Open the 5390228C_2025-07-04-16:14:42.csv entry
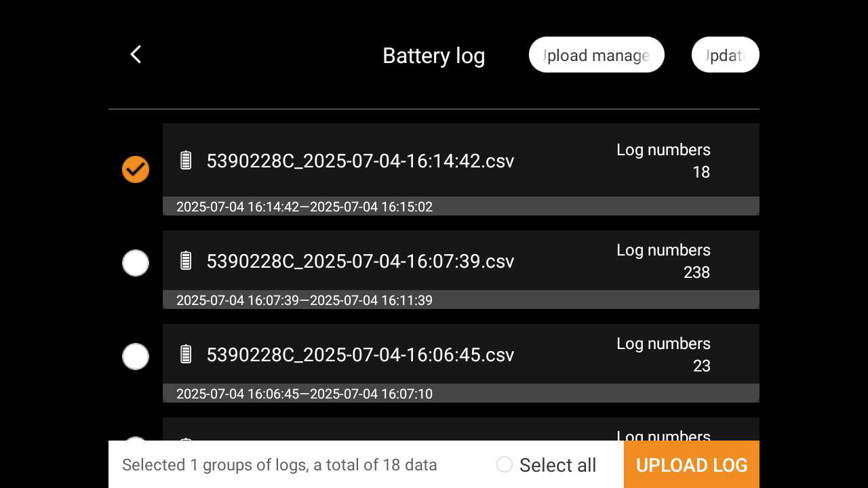The height and width of the screenshot is (488, 868). (x=360, y=161)
